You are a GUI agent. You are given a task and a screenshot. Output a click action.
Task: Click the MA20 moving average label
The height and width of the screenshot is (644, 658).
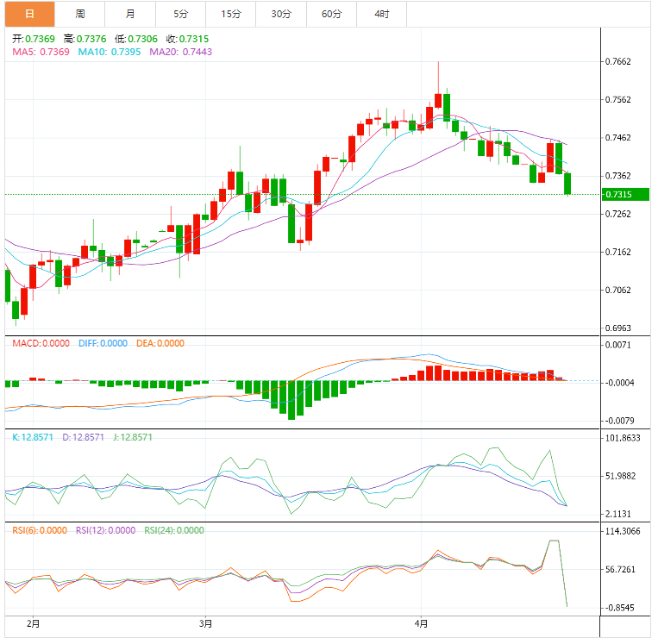point(180,52)
